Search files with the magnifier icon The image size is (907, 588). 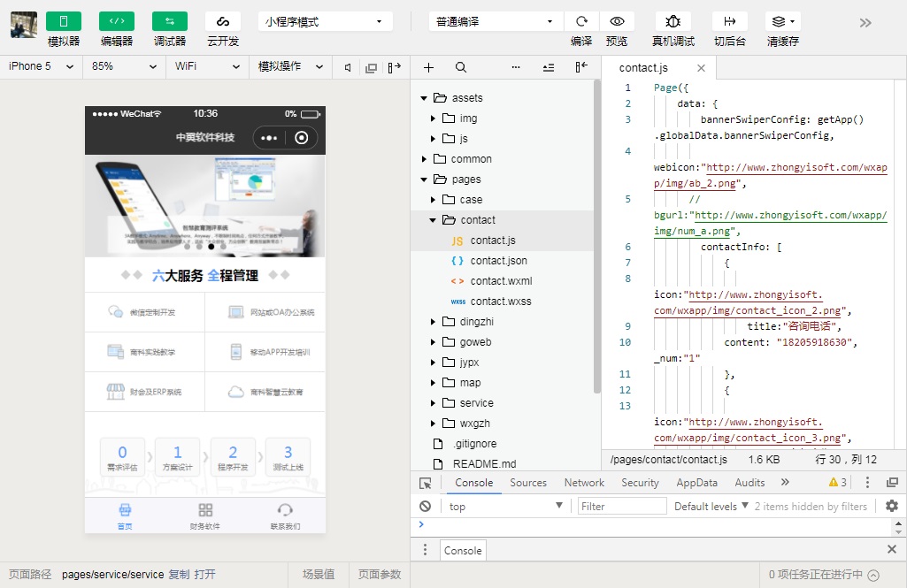click(461, 68)
